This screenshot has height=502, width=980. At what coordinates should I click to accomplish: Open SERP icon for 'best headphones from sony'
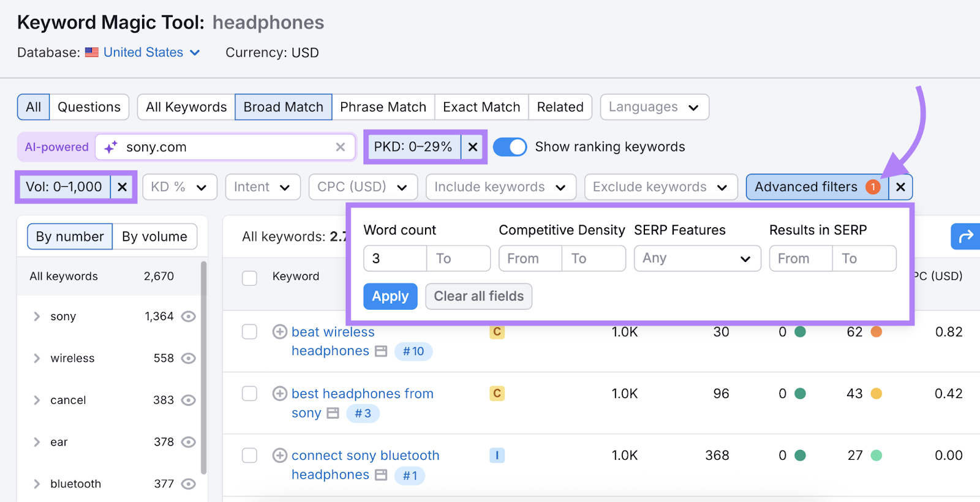(333, 413)
